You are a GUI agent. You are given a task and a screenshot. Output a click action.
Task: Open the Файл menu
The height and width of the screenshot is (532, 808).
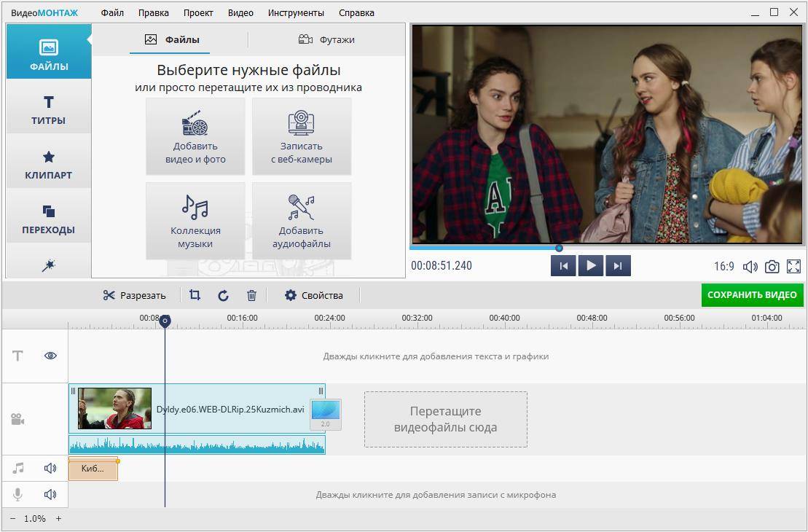pyautogui.click(x=111, y=13)
